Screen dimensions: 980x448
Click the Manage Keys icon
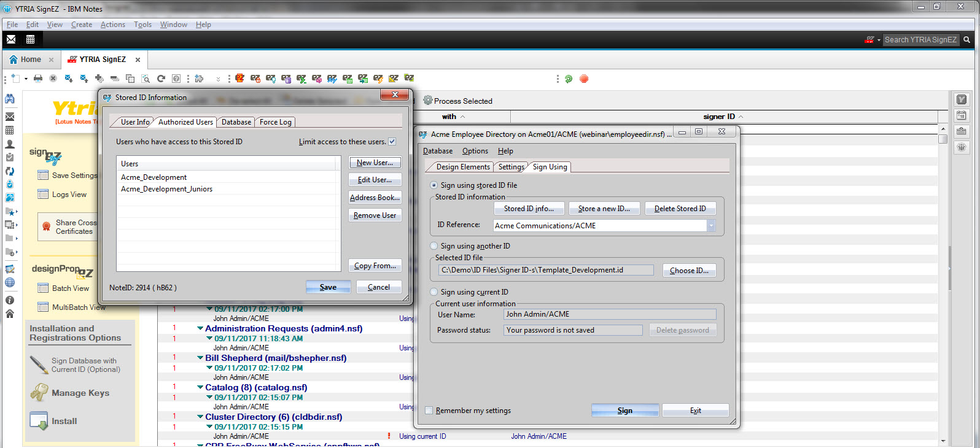pos(39,393)
